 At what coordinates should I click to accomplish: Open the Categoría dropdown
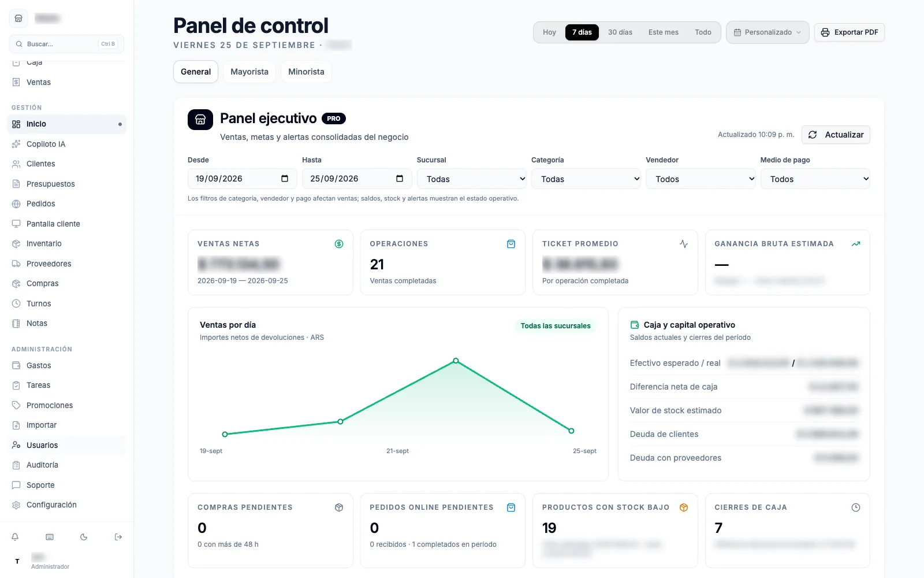coord(586,179)
